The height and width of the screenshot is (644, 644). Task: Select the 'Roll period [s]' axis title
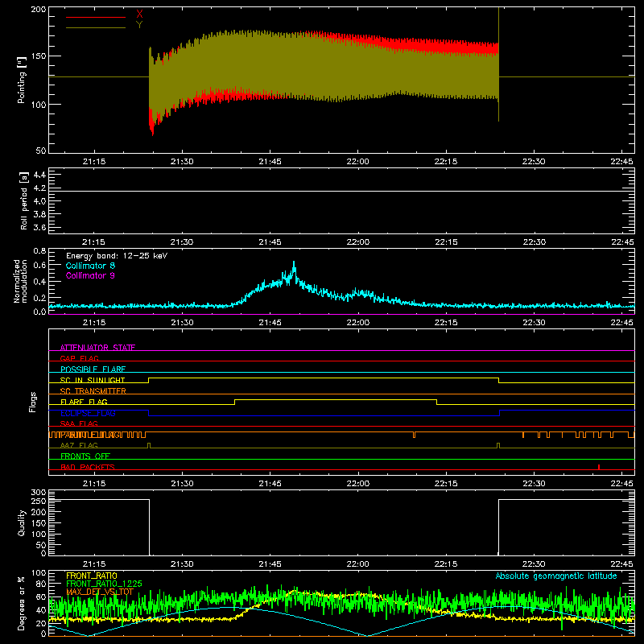coord(24,200)
